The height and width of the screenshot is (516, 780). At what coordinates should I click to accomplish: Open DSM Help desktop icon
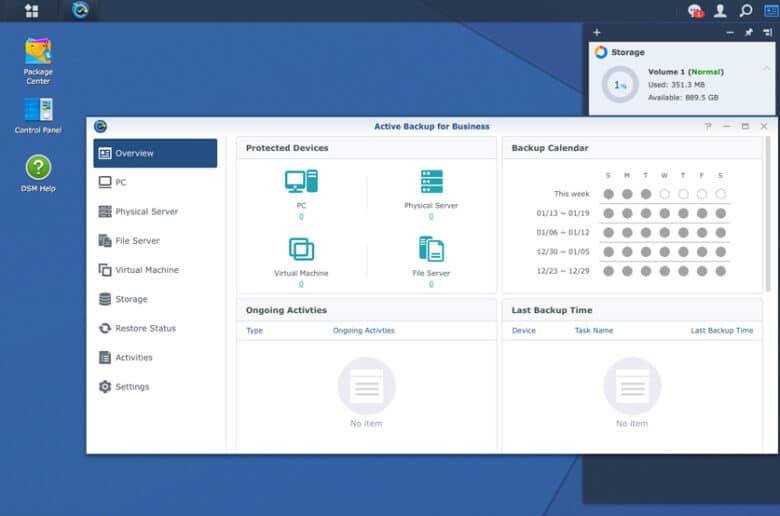[x=38, y=173]
